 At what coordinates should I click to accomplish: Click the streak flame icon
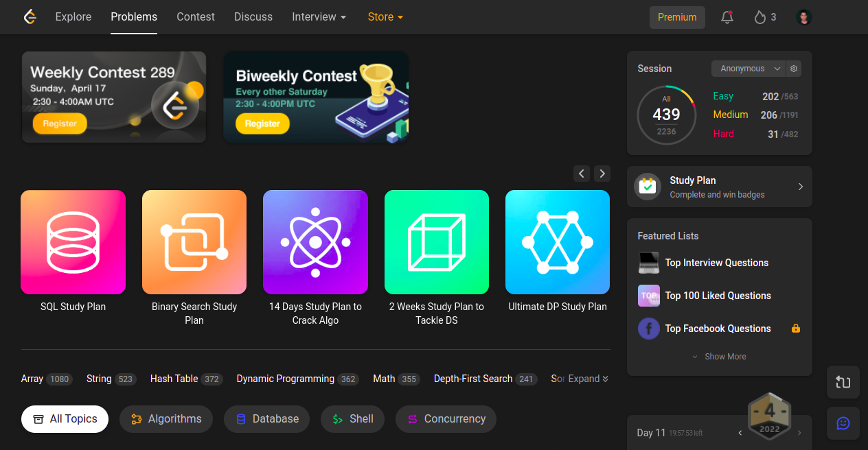(x=759, y=17)
